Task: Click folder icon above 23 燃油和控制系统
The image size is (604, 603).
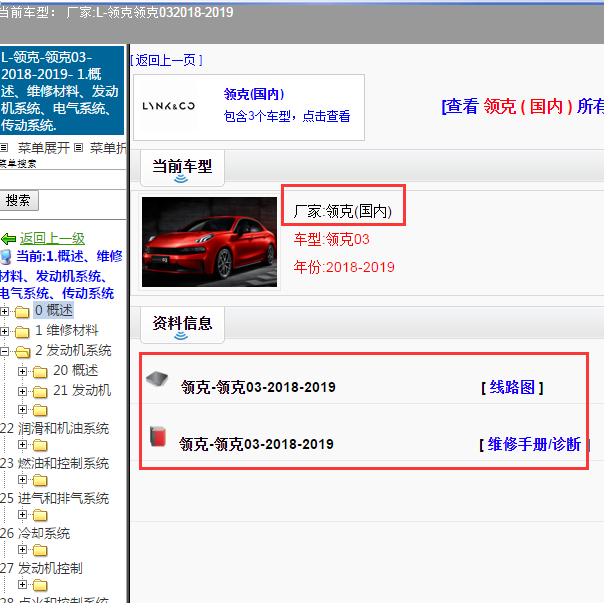Action: tap(40, 445)
